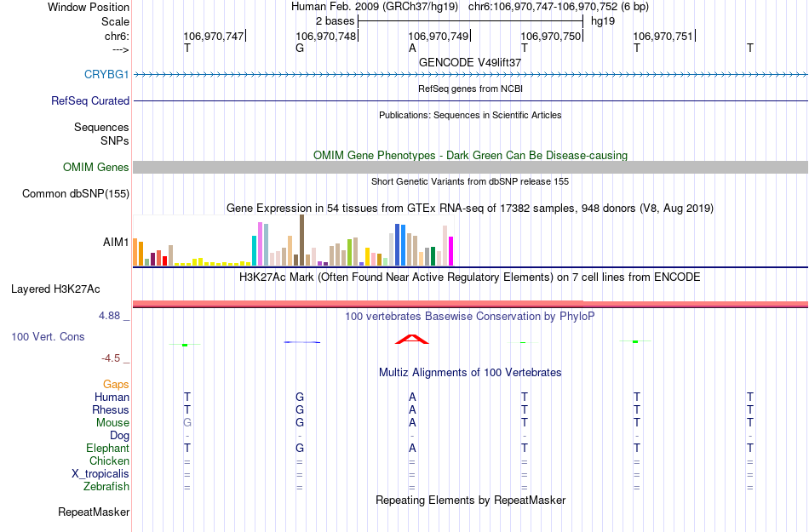The image size is (809, 532).
Task: Click the tall brown bar in the GTEx chart
Action: 301,240
